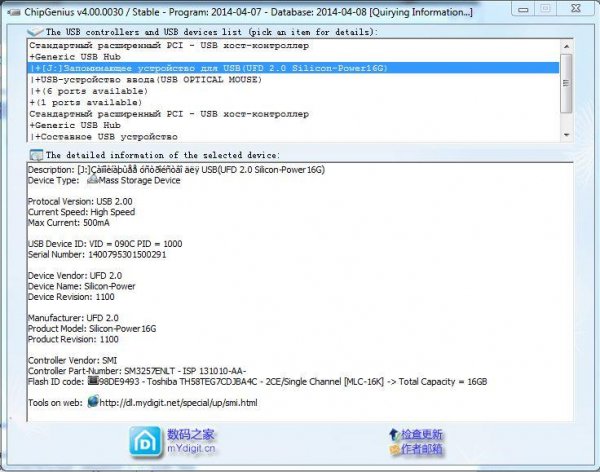This screenshot has width=600, height=472.
Task: Select the first Generic USB Hub row
Action: click(x=294, y=57)
